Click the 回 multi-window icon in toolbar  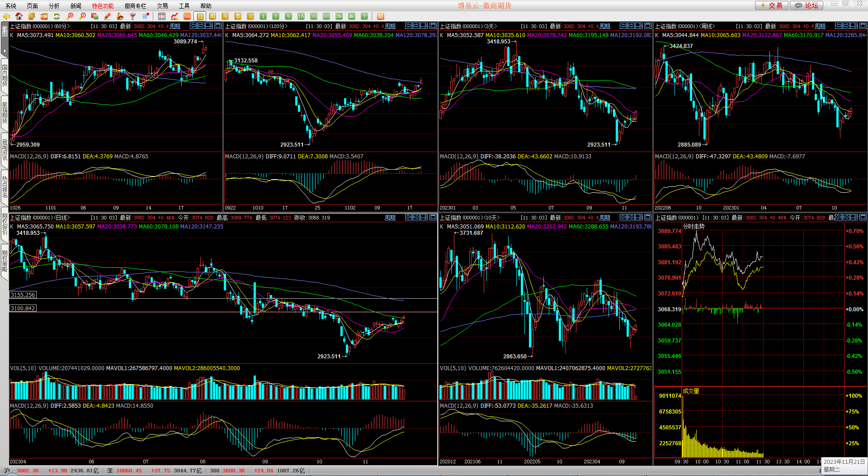coord(381,16)
